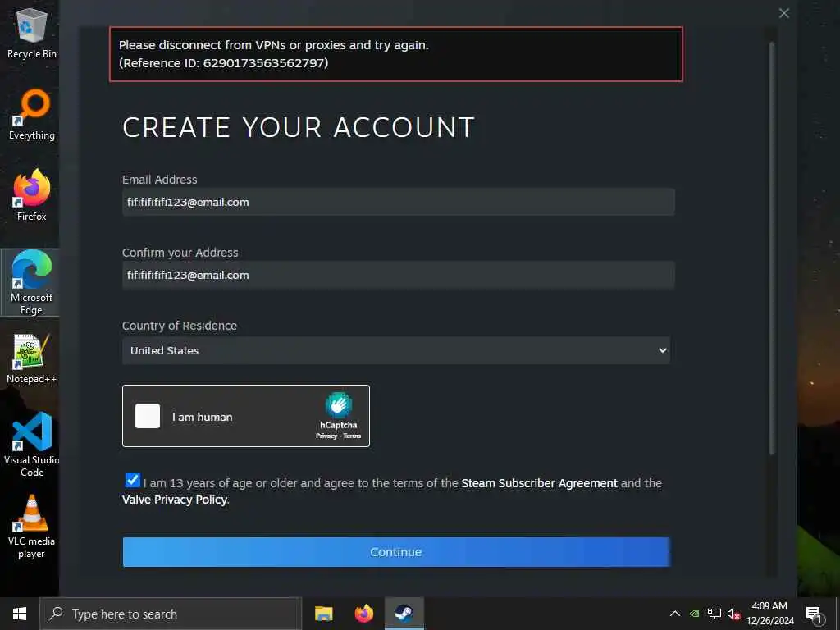Viewport: 840px width, 630px height.
Task: Open Country of Residence dropdown
Action: click(396, 350)
